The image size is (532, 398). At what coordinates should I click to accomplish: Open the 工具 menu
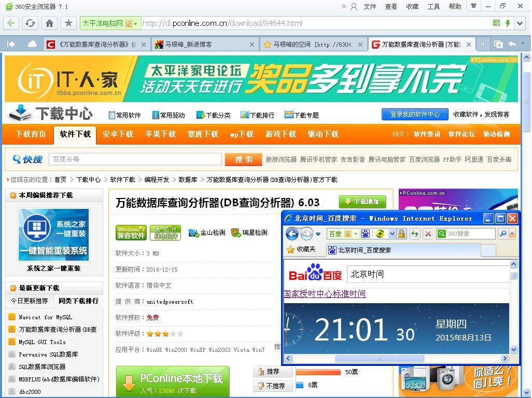[x=433, y=6]
